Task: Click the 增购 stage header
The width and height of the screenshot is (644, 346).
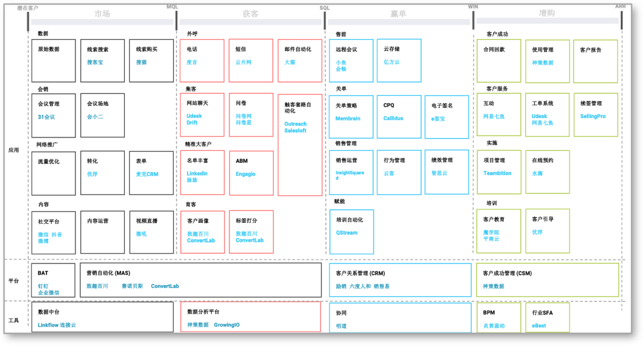Action: 547,14
